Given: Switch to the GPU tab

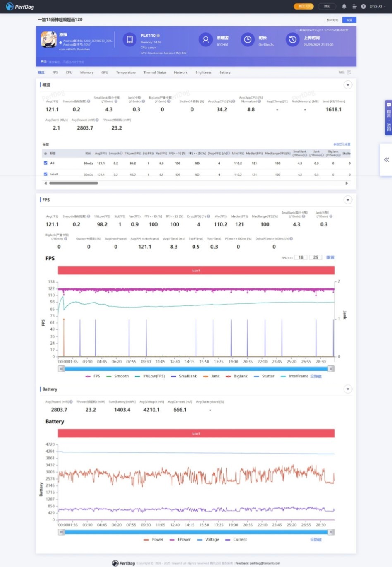Looking at the screenshot, I should (105, 72).
